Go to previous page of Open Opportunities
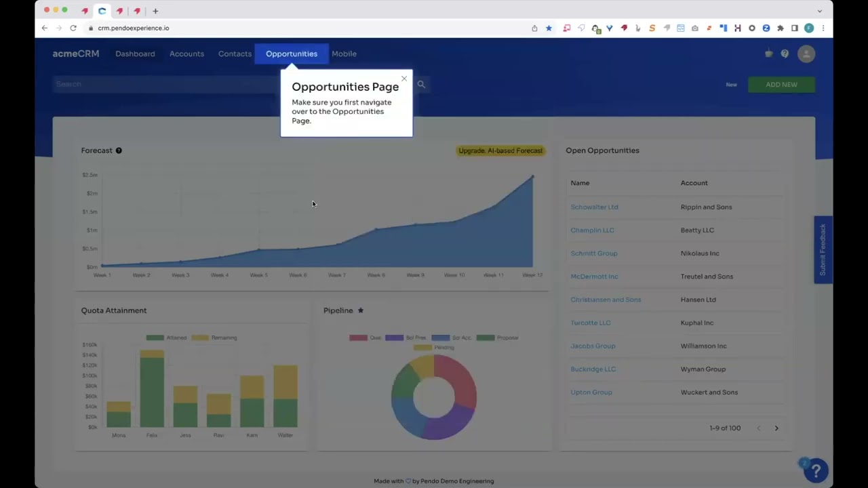 758,428
